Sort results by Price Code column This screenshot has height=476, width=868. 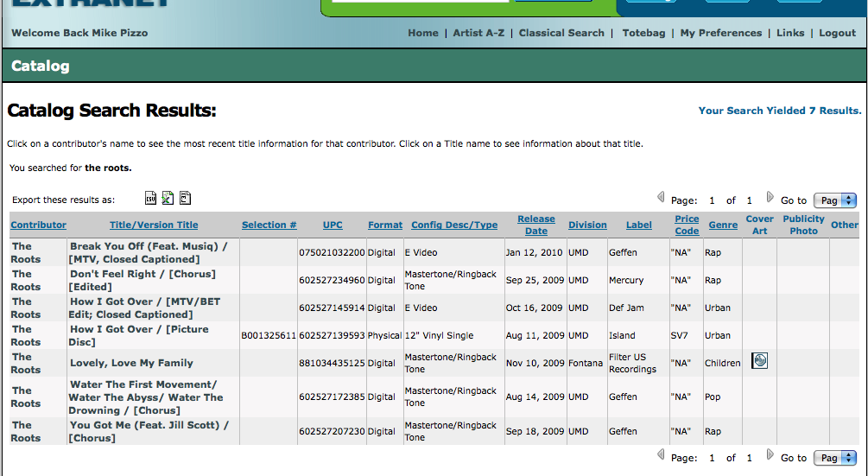(x=687, y=225)
